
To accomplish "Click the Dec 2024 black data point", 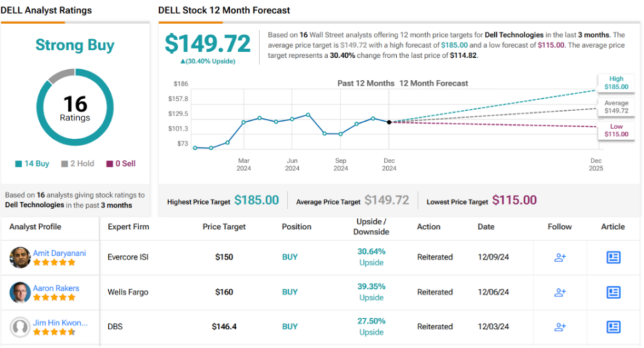I will (x=389, y=122).
